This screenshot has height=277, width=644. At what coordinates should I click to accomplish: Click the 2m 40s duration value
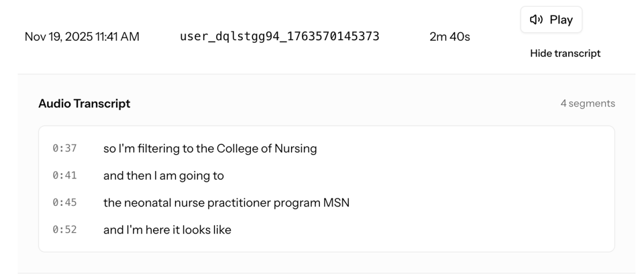click(x=449, y=37)
